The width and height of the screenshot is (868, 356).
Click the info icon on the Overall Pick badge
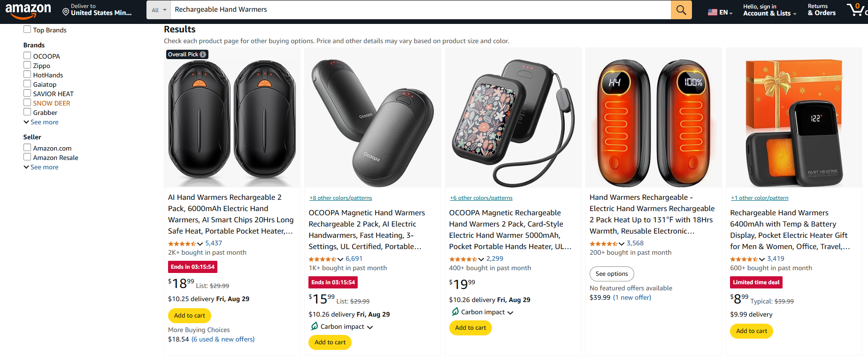202,54
